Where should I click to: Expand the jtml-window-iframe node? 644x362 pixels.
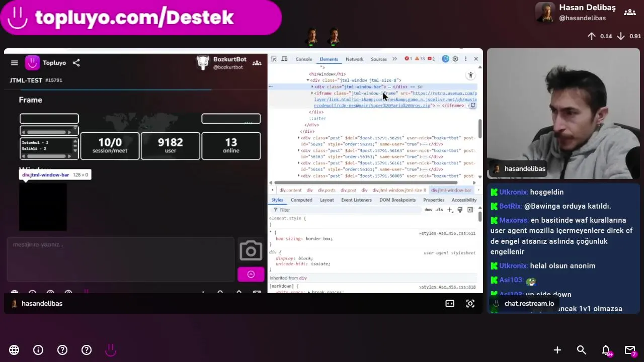tap(312, 94)
